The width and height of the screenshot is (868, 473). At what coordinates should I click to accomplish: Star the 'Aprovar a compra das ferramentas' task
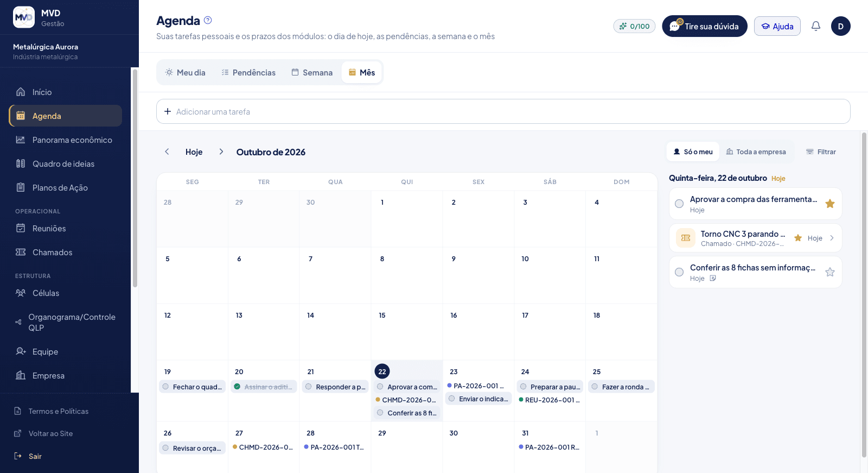[830, 204]
